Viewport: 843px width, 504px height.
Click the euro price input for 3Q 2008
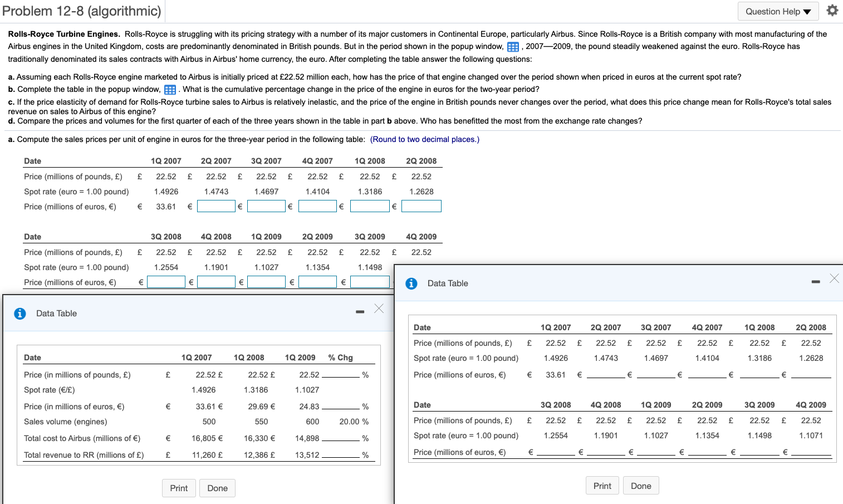166,282
